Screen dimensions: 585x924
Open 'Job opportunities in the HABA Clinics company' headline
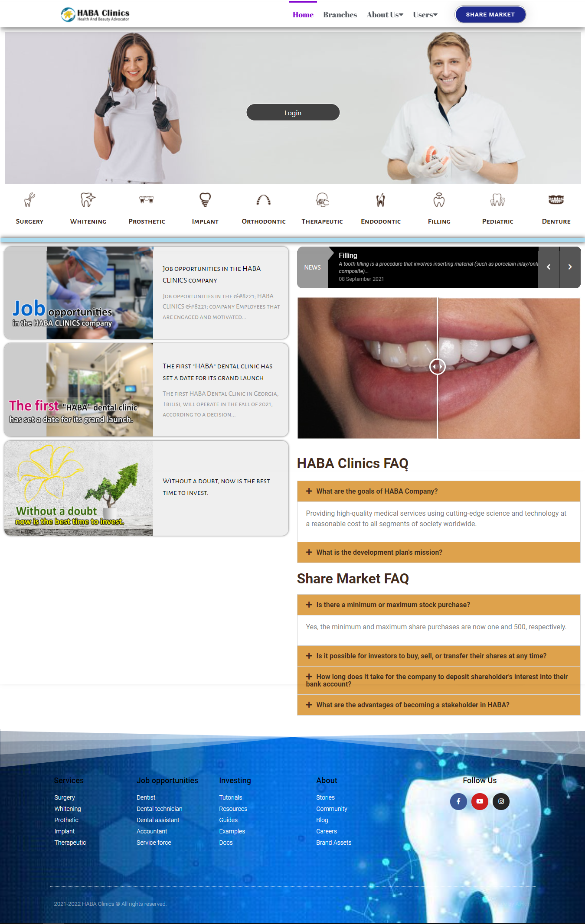point(212,274)
